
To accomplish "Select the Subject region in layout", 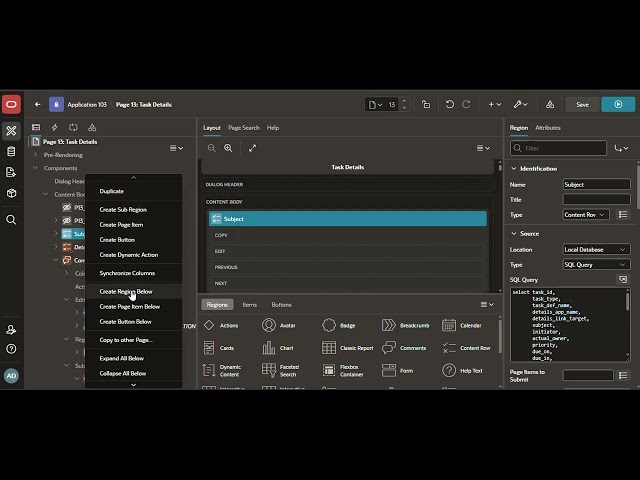I will coord(348,219).
